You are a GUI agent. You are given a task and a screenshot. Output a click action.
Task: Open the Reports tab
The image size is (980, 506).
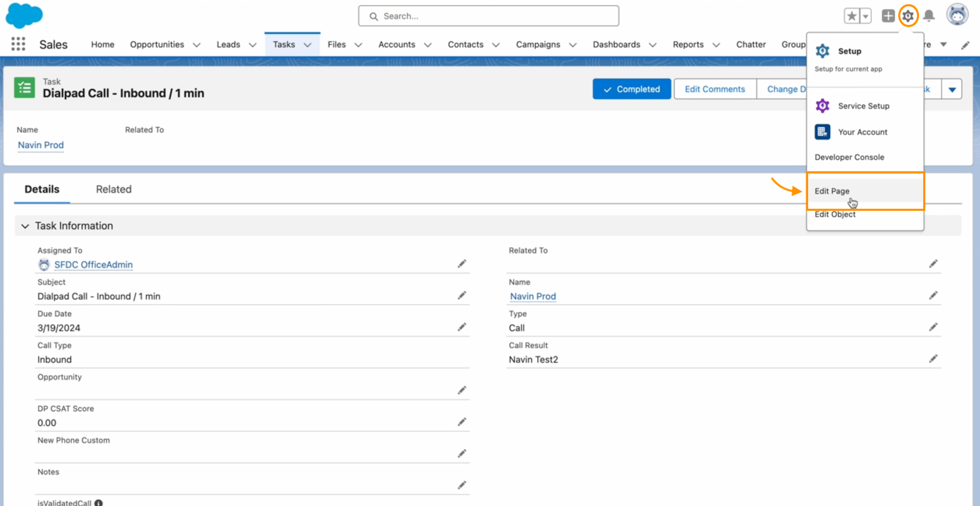(x=688, y=45)
